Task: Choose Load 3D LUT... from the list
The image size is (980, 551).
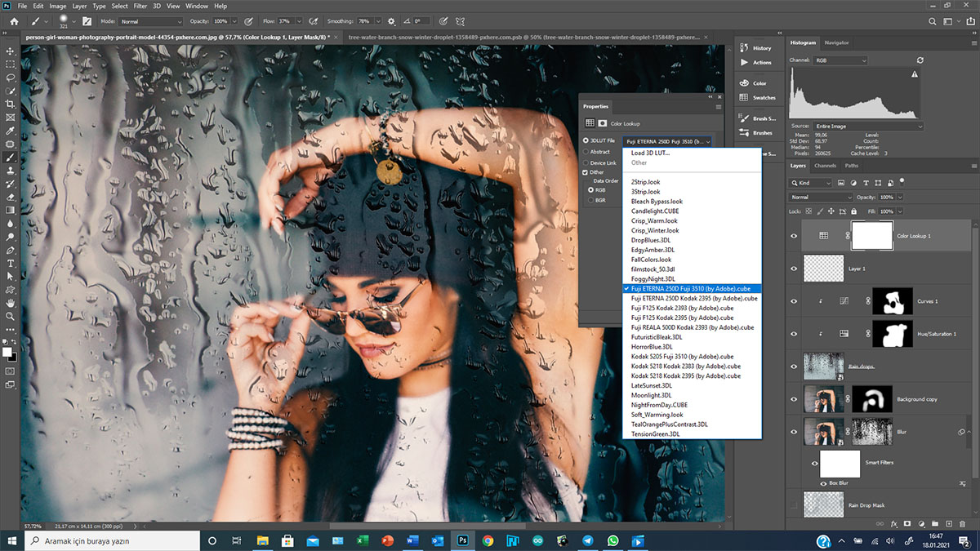Action: (x=650, y=153)
